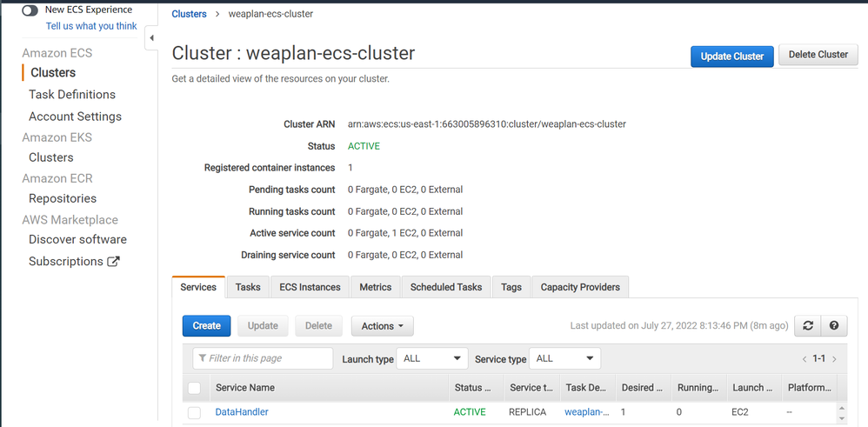Switch to the ECS Instances tab

(x=310, y=287)
